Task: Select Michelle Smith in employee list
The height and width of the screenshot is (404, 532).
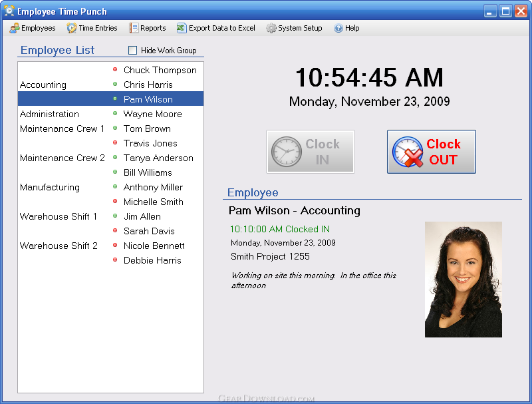Action: pyautogui.click(x=154, y=202)
